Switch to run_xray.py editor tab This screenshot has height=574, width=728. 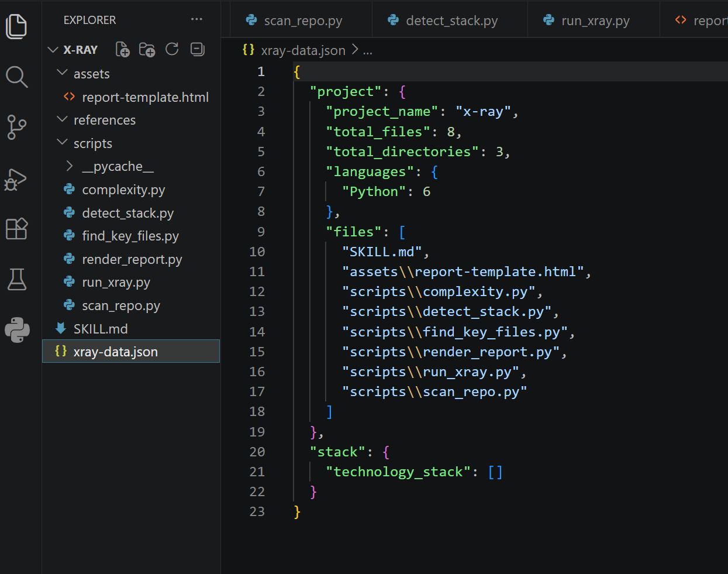pos(594,20)
